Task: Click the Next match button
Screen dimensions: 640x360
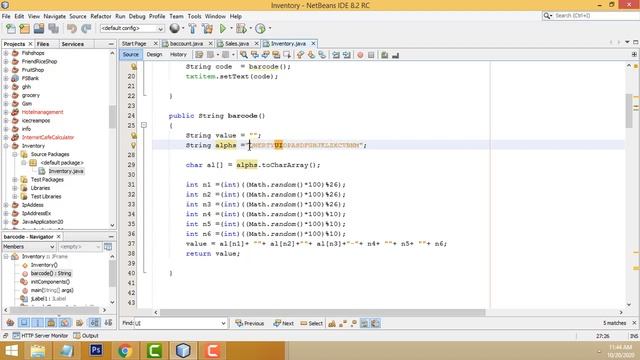Action: pos(284,323)
